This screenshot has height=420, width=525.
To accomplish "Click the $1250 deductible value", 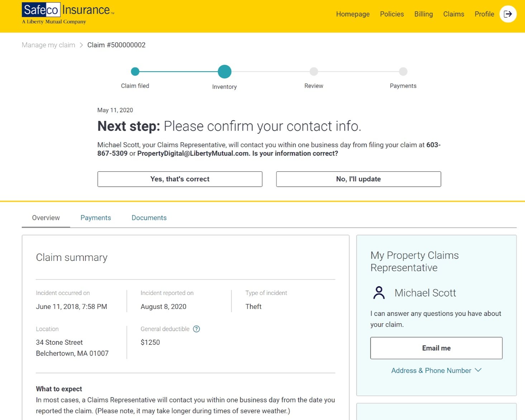I will 150,342.
